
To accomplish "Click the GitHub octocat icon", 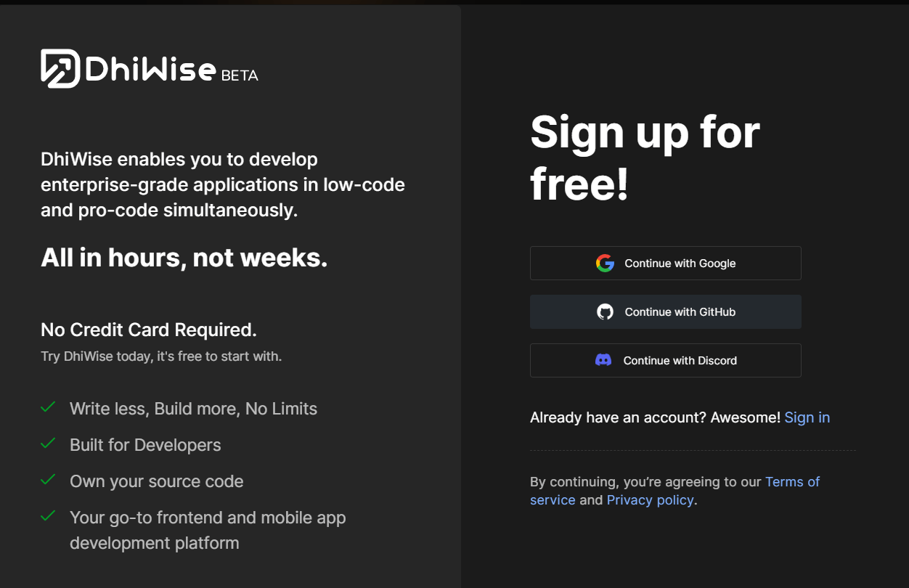I will (x=605, y=311).
